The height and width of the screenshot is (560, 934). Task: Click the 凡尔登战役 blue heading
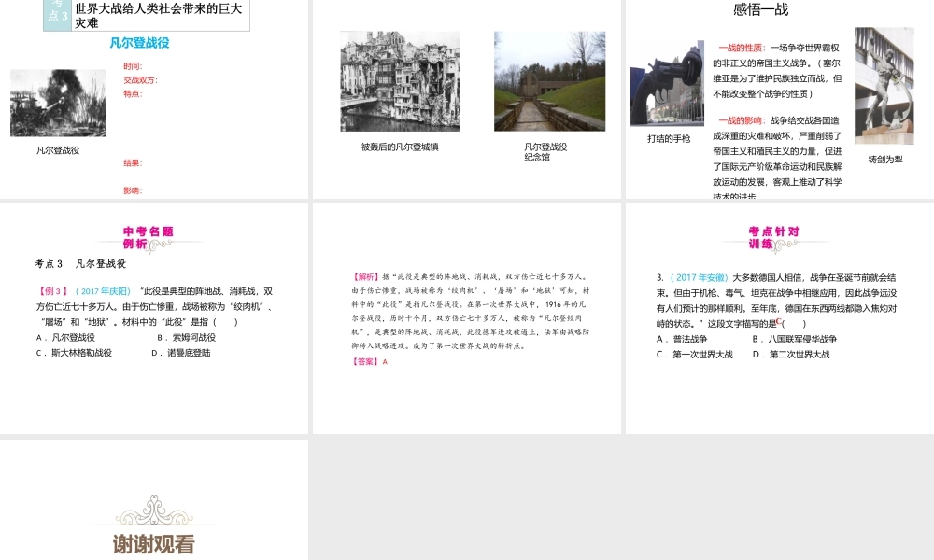coord(139,43)
